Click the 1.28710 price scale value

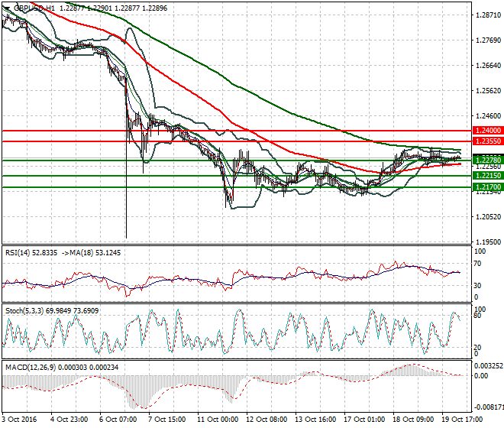click(x=488, y=15)
